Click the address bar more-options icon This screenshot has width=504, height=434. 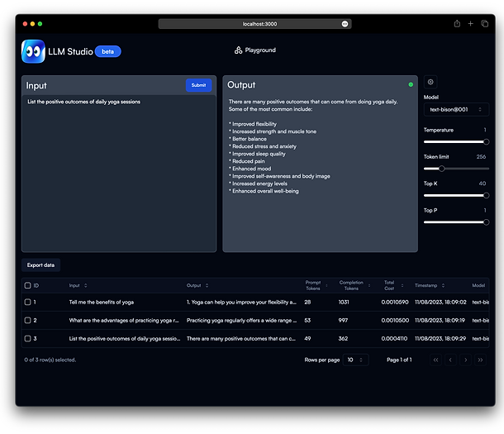345,24
